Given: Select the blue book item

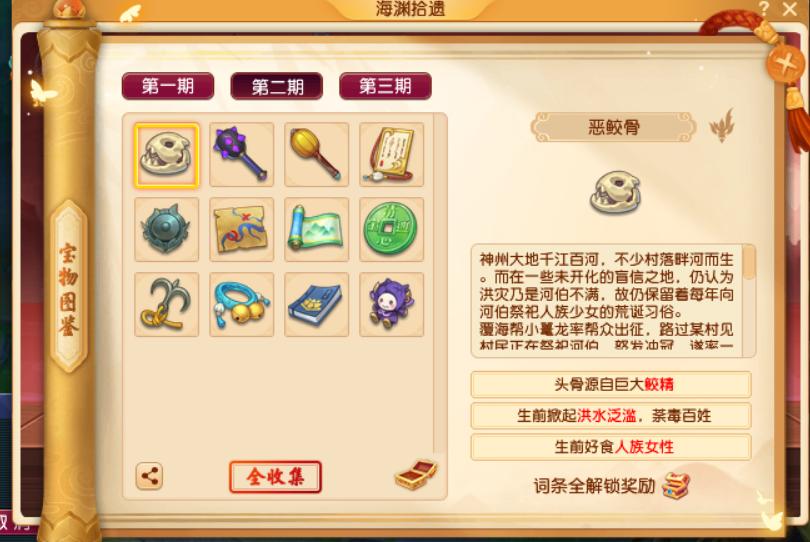Looking at the screenshot, I should click(316, 304).
